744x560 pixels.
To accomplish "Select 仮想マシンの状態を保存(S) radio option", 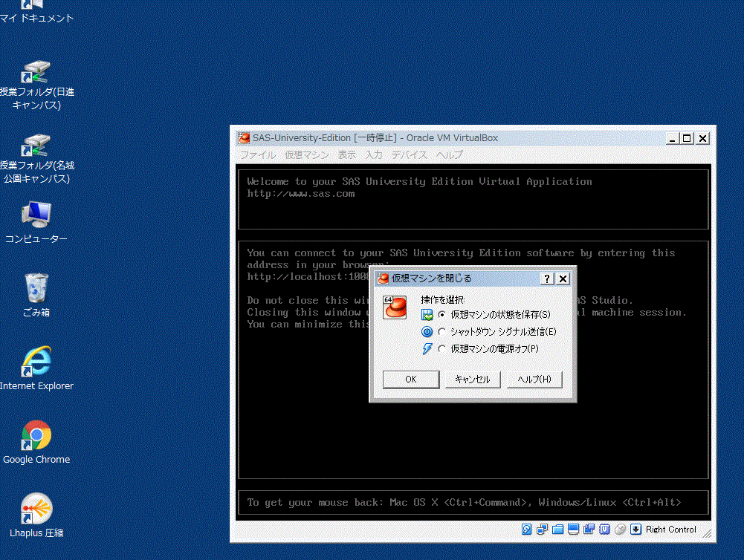I will point(494,314).
